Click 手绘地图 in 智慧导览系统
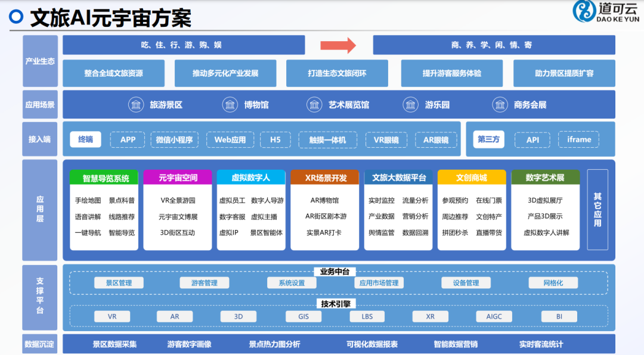Image resolution: width=644 pixels, height=355 pixels. click(x=88, y=200)
